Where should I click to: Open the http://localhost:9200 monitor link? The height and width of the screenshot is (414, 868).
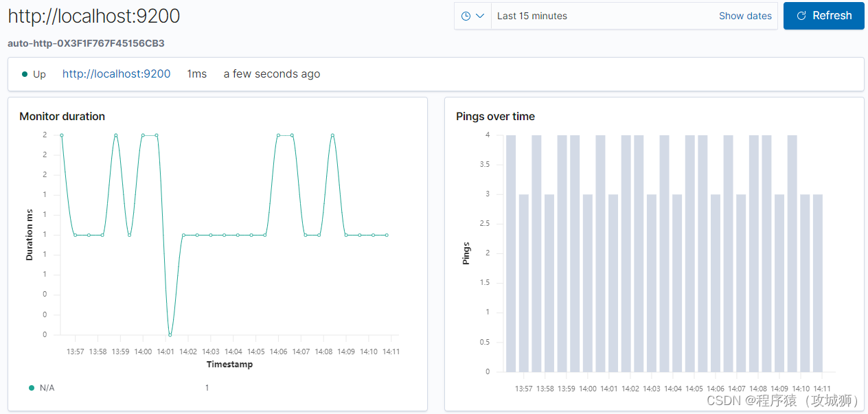coord(116,73)
